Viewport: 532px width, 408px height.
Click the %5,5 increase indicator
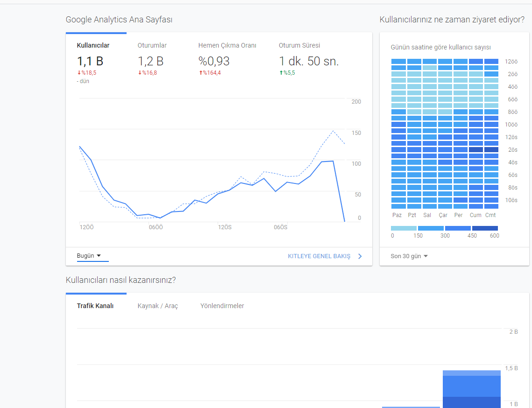[x=287, y=73]
